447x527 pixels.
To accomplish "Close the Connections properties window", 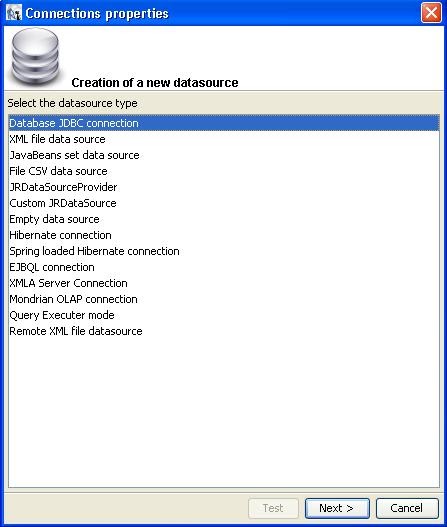I will click(x=431, y=13).
